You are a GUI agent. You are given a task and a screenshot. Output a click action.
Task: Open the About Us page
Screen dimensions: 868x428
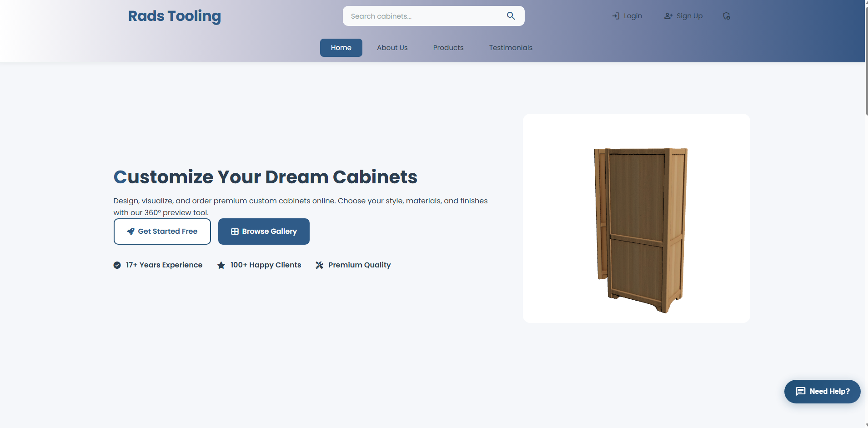coord(392,48)
